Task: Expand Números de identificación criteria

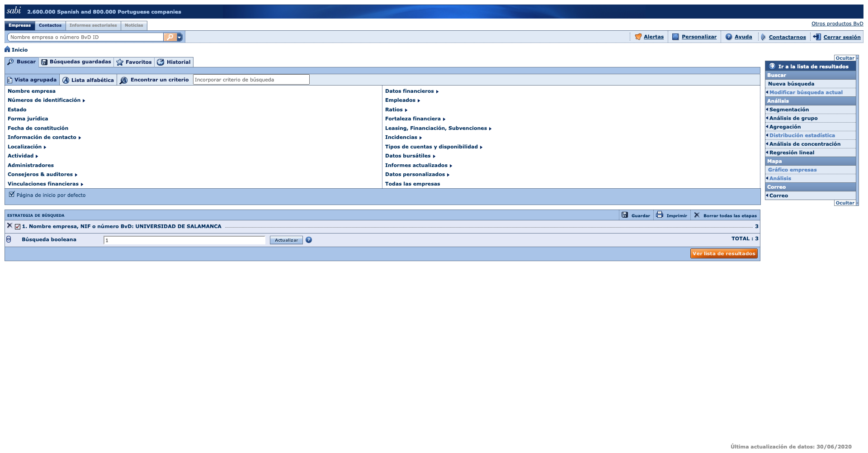Action: click(x=46, y=100)
